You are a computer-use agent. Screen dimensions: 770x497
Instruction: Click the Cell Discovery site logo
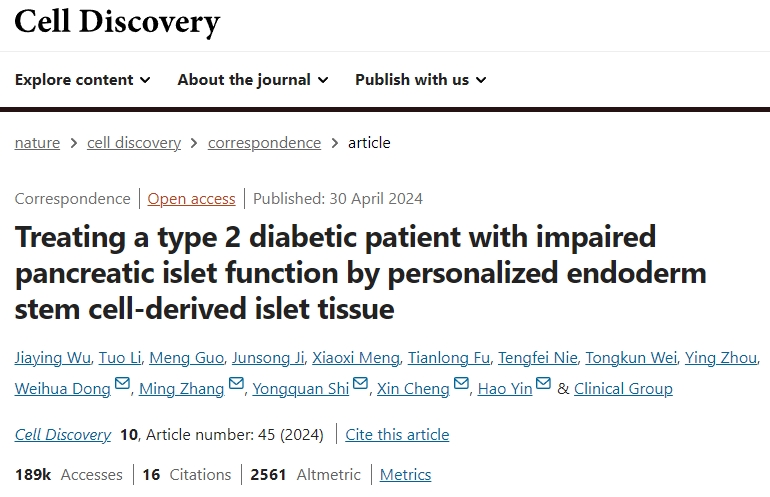[x=117, y=21]
